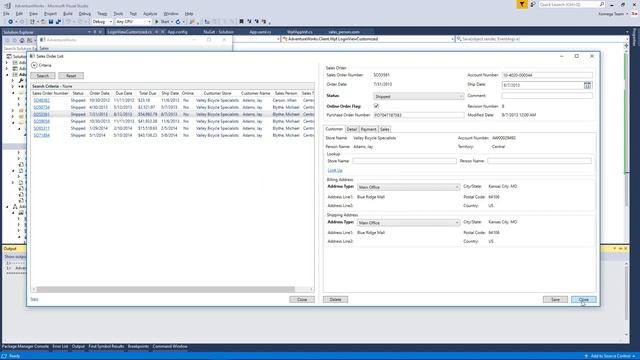Viewport: 640px width, 360px height.
Task: Click the Comment input field
Action: point(547,96)
